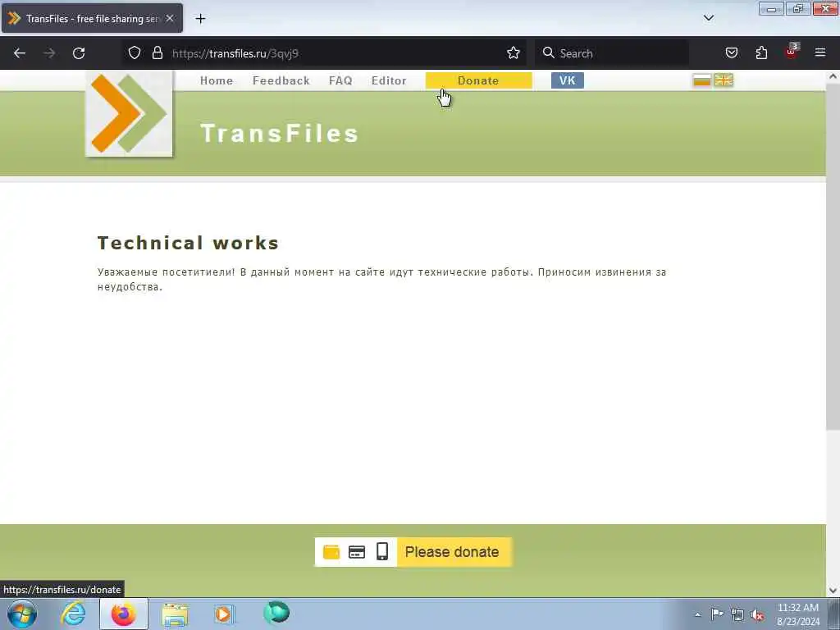
Task: Click the scrollbar down arrow
Action: pyautogui.click(x=833, y=591)
